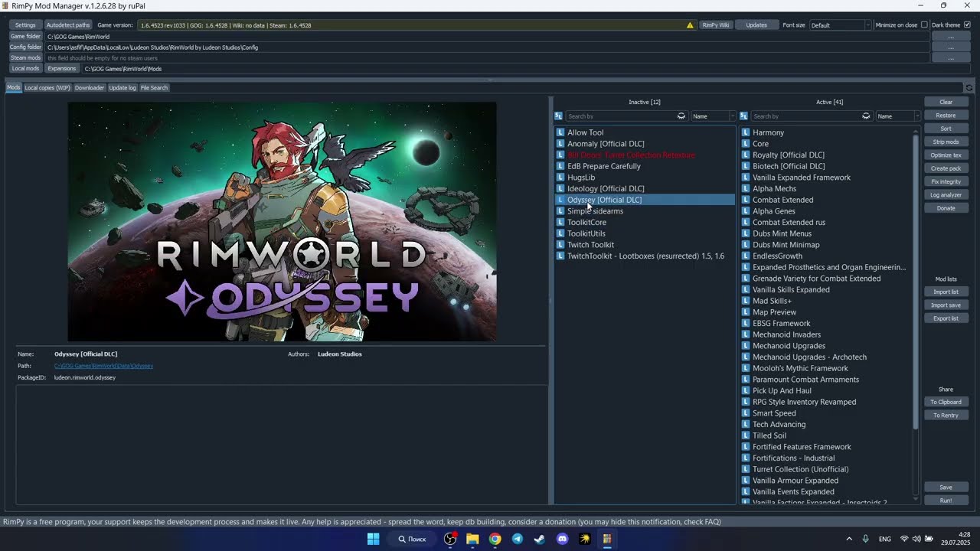Open File Explorer from the taskbar
This screenshot has width=980, height=551.
tap(472, 539)
